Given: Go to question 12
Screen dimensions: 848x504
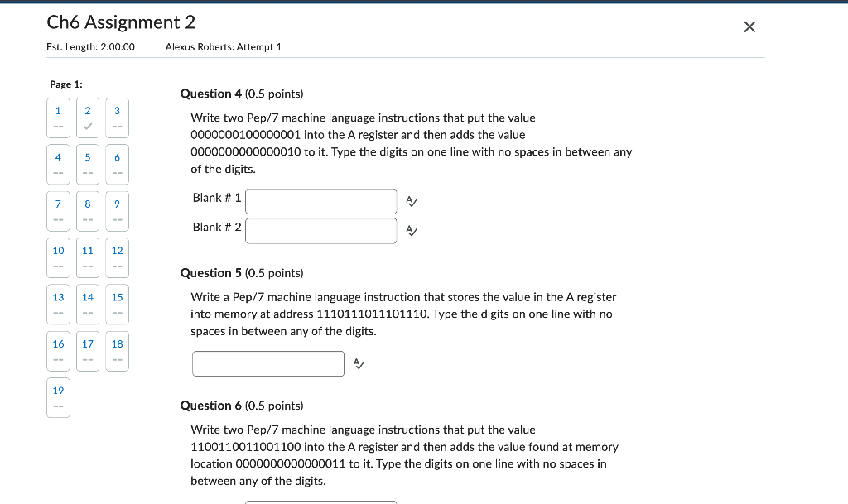Looking at the screenshot, I should point(117,257).
